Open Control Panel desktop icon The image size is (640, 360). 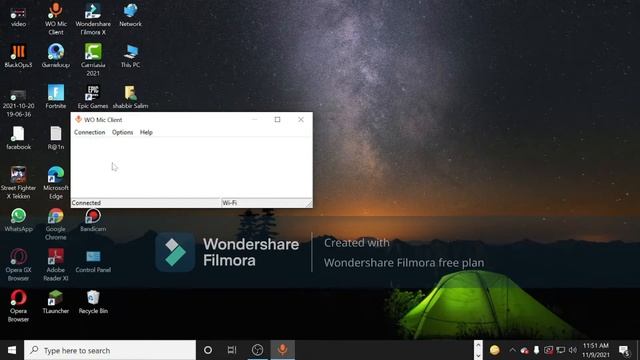click(x=93, y=261)
